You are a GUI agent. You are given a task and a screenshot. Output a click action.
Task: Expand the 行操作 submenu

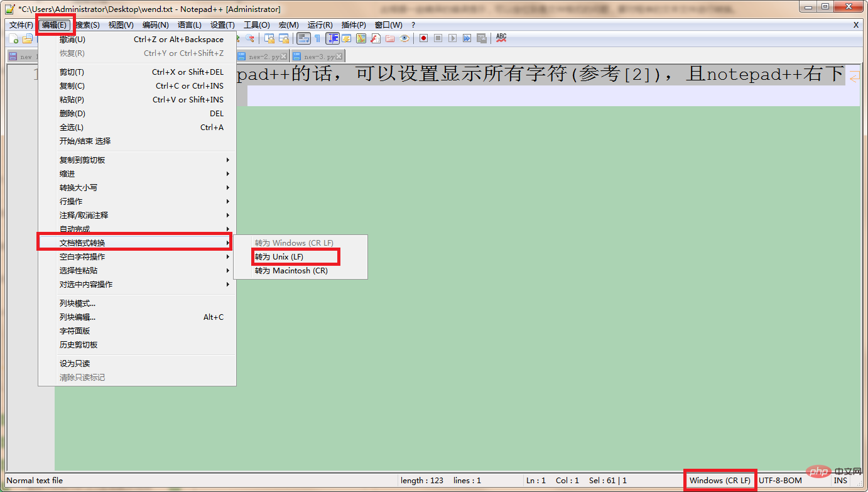coord(137,202)
